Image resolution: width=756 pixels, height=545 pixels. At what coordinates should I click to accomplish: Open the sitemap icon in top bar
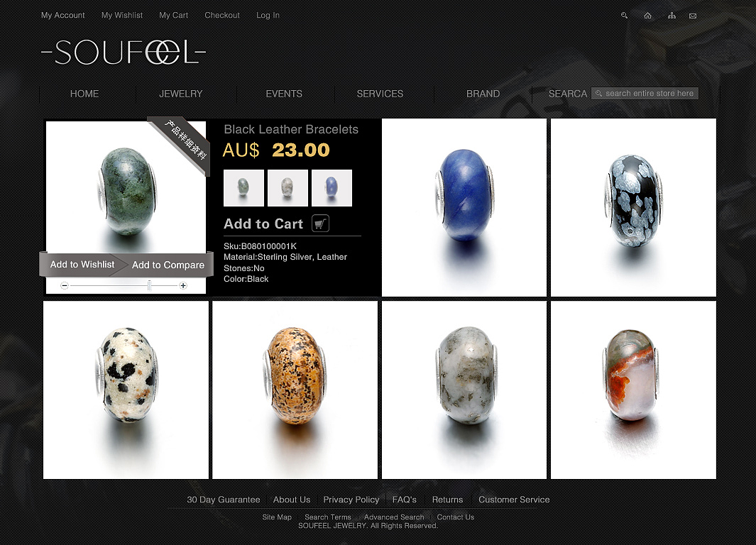pos(672,16)
